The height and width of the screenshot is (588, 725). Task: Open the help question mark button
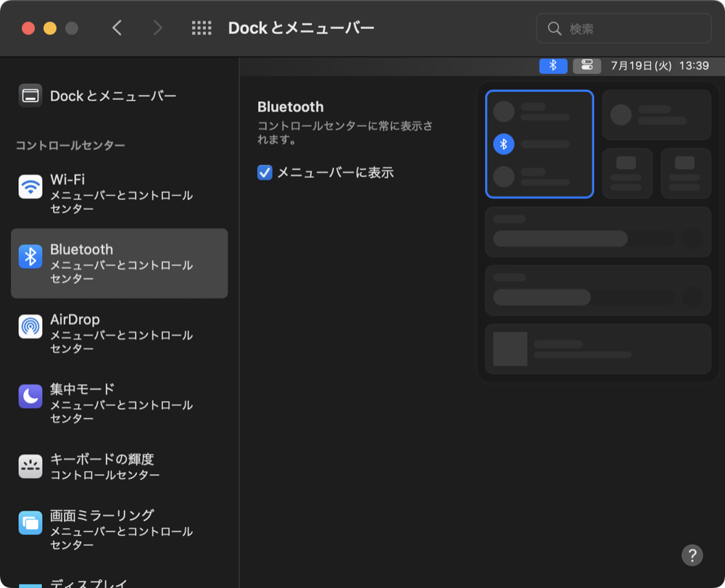692,555
